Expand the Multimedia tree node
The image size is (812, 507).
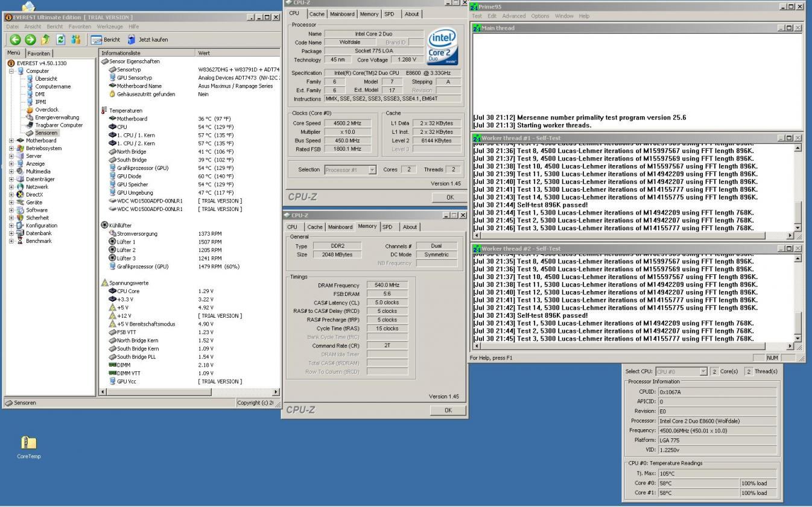(11, 171)
